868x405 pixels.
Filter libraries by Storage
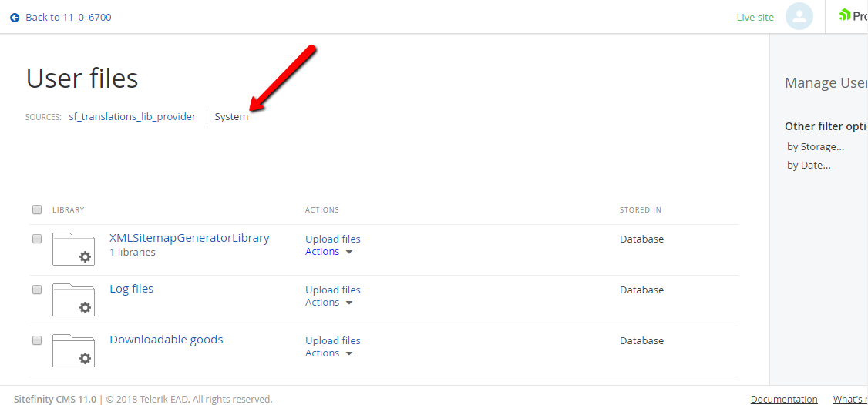pyautogui.click(x=816, y=147)
